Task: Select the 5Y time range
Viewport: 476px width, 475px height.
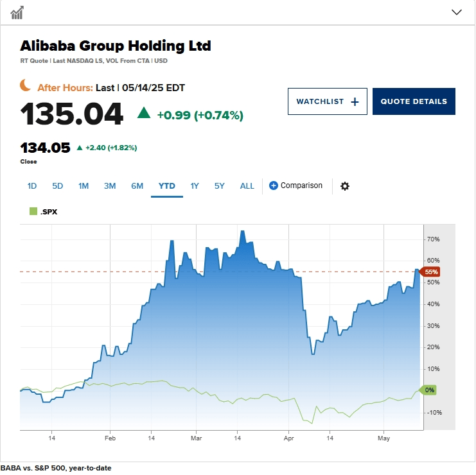Action: tap(220, 186)
